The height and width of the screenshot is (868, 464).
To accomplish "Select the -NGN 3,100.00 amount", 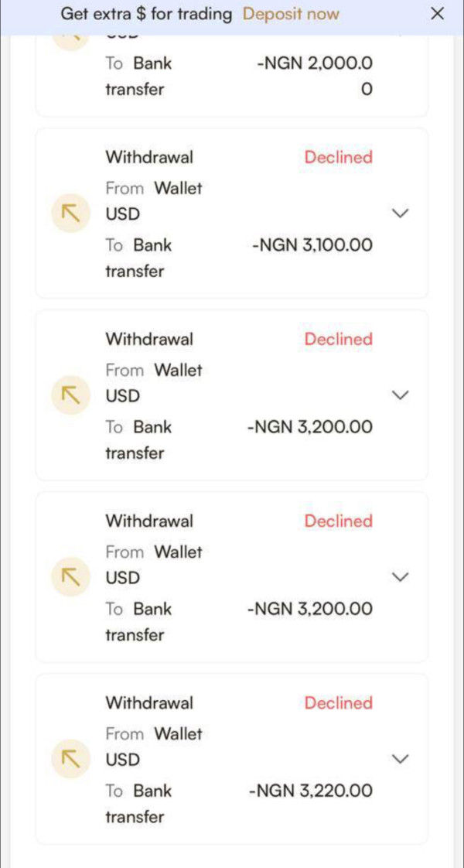I will (312, 245).
